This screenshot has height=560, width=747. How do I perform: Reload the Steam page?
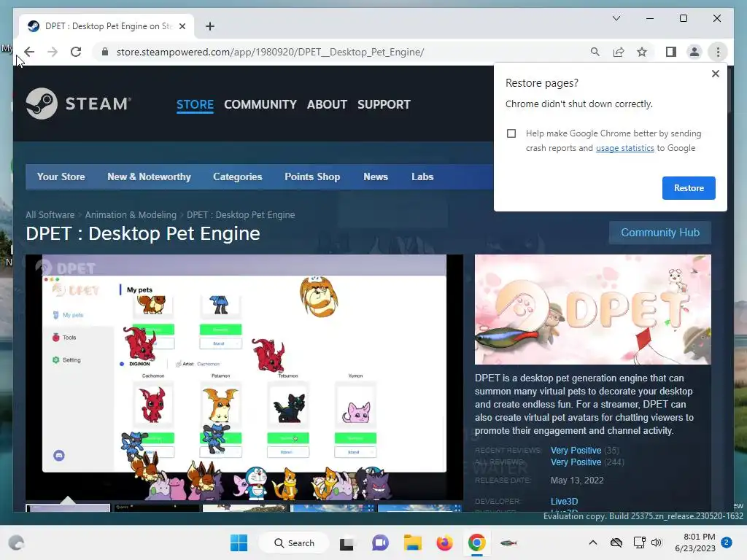(x=76, y=52)
